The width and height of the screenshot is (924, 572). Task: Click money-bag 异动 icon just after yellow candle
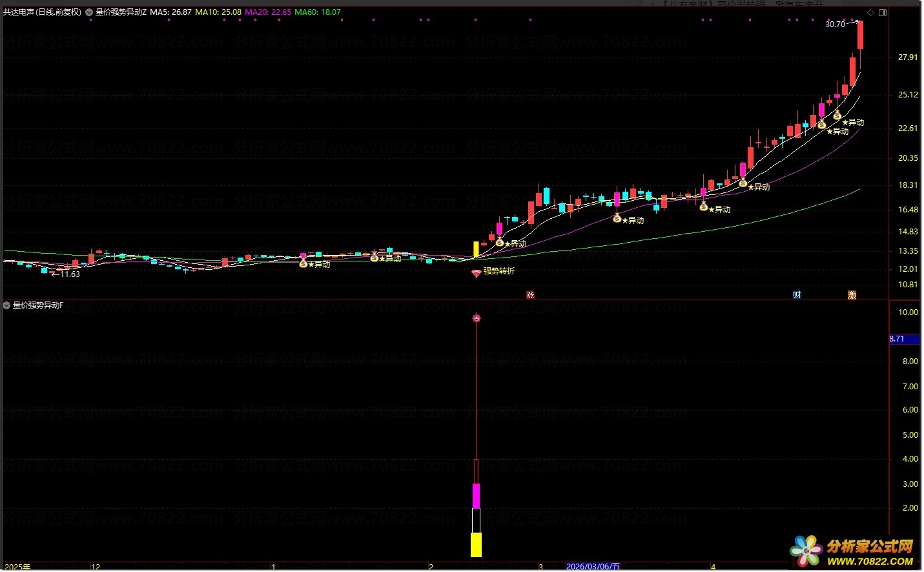(x=499, y=242)
